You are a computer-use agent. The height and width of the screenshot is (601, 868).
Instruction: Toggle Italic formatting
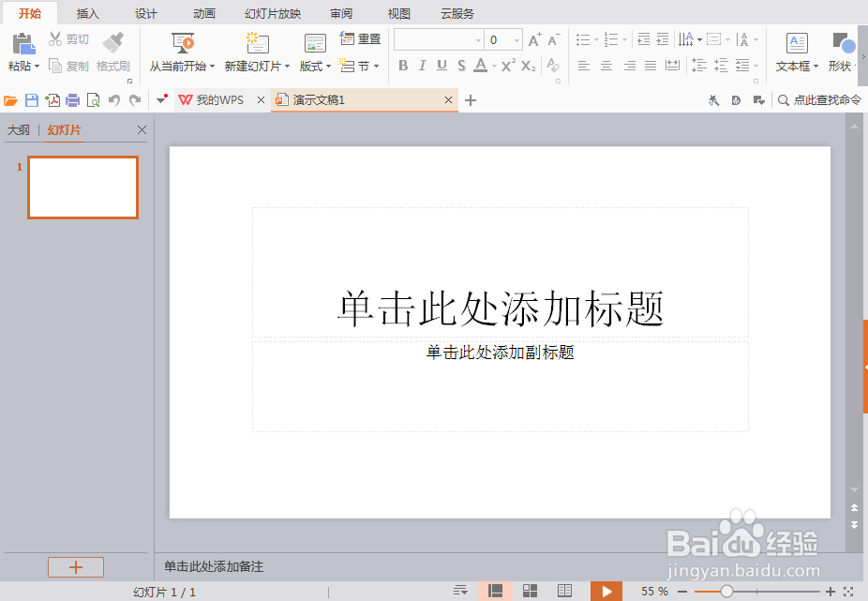[423, 66]
